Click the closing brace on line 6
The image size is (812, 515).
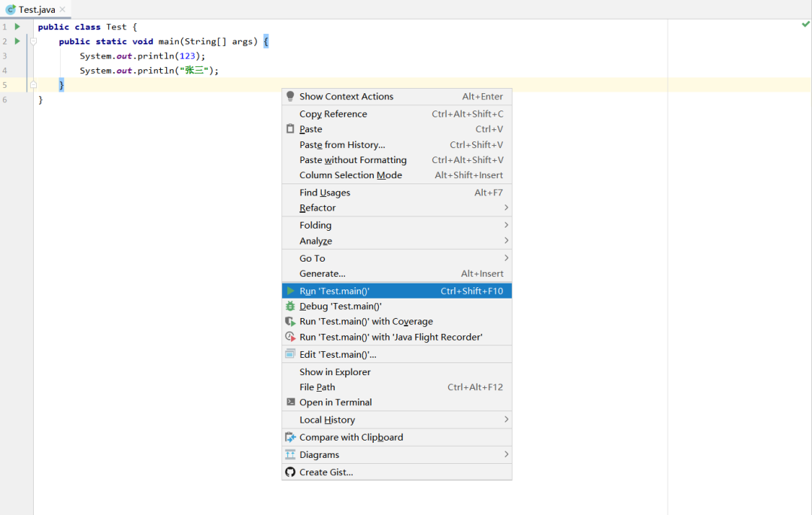tap(41, 99)
